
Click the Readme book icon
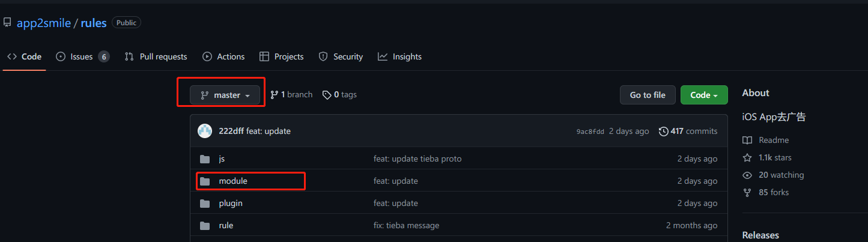coord(747,140)
